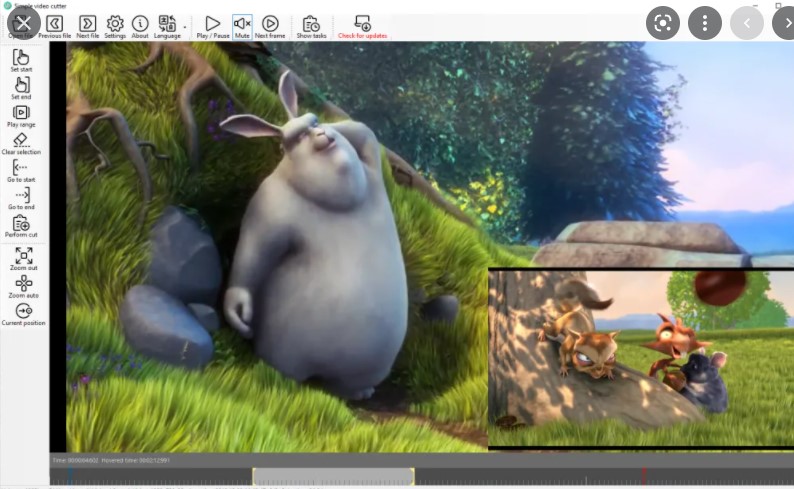This screenshot has width=794, height=489.
Task: Expand the Language dropdown arrow
Action: (185, 27)
